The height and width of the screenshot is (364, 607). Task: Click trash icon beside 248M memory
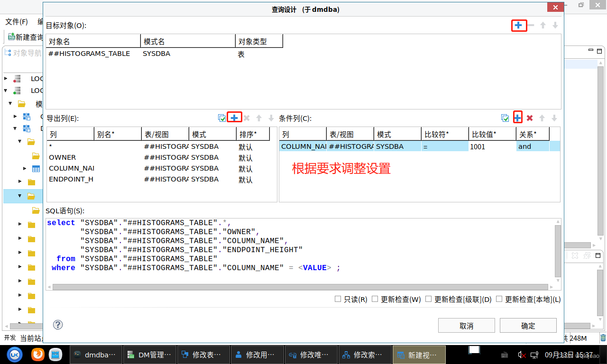pyautogui.click(x=603, y=338)
